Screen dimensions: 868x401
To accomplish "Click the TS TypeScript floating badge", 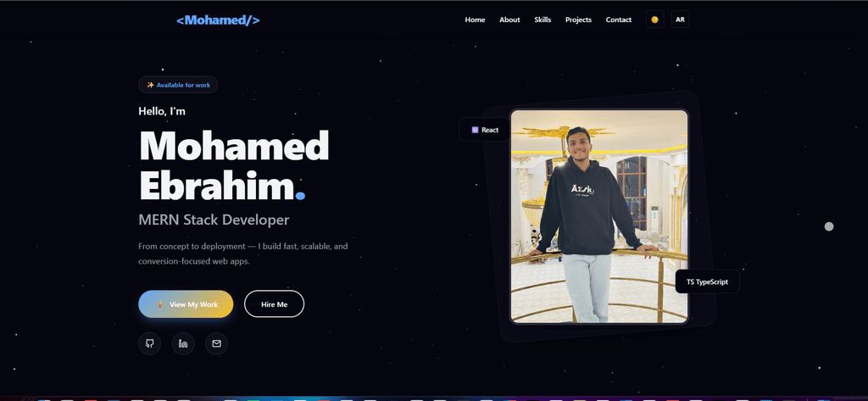I will pos(708,282).
